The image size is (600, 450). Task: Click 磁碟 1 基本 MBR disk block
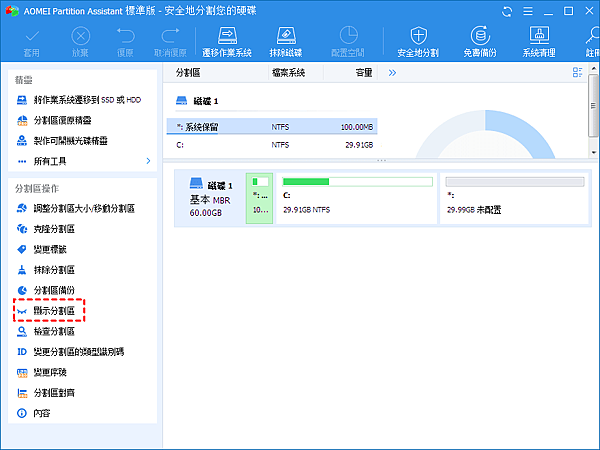coord(210,199)
